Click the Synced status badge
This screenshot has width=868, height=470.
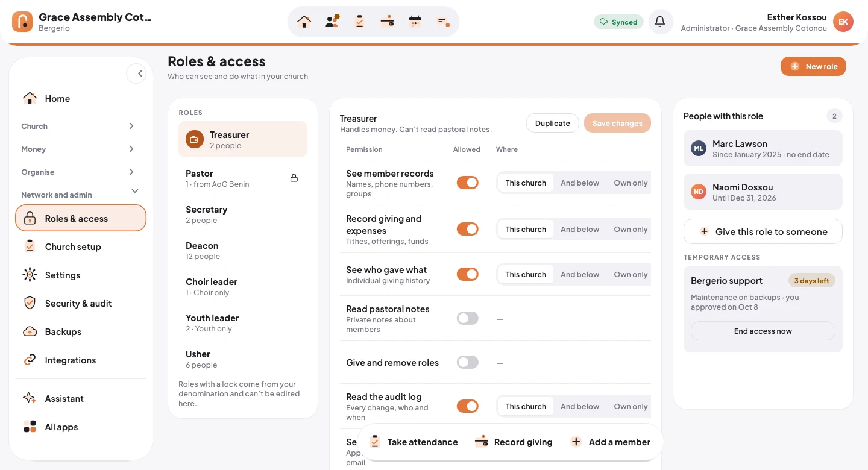618,22
